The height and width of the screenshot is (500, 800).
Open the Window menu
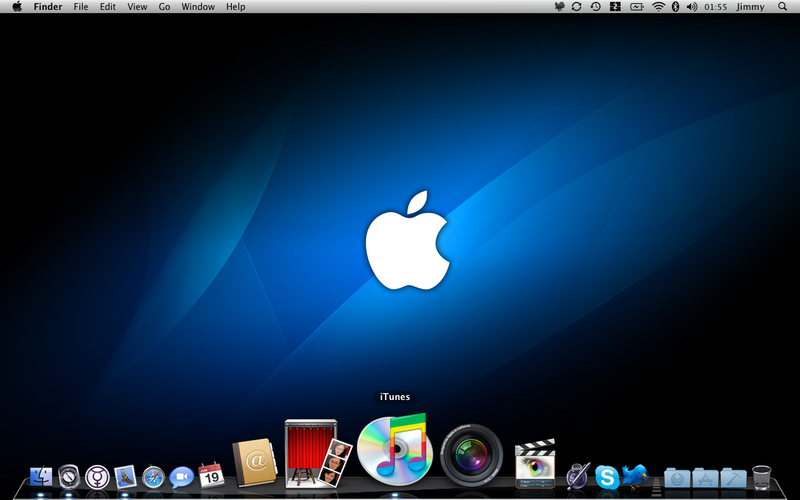pyautogui.click(x=198, y=7)
